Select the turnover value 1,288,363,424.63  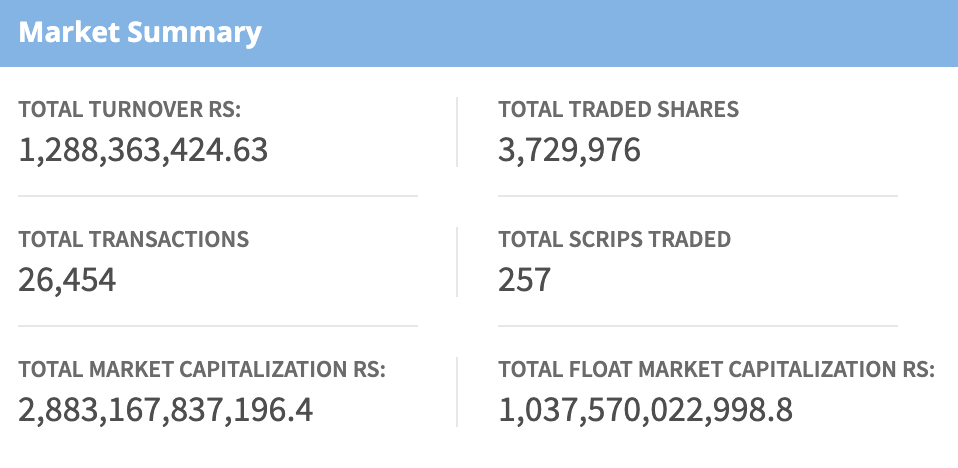pyautogui.click(x=143, y=150)
